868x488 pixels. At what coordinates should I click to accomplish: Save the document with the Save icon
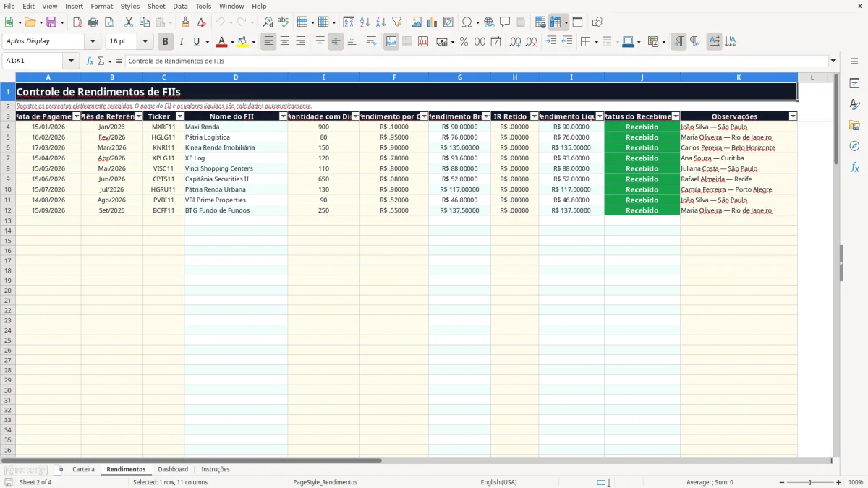pos(51,22)
